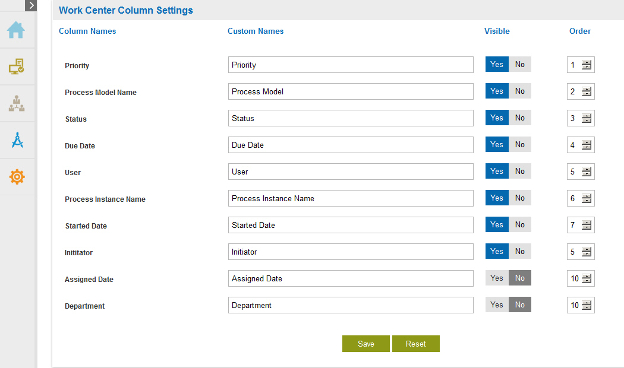Open the organization hierarchy icon

coord(17,103)
